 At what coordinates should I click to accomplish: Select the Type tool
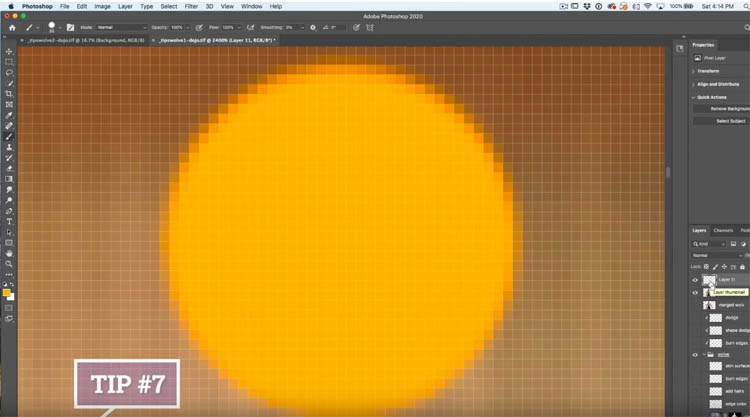9,222
